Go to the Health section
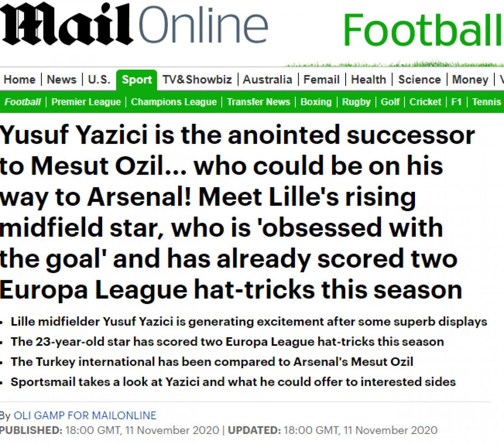This screenshot has height=444, width=504. click(368, 80)
